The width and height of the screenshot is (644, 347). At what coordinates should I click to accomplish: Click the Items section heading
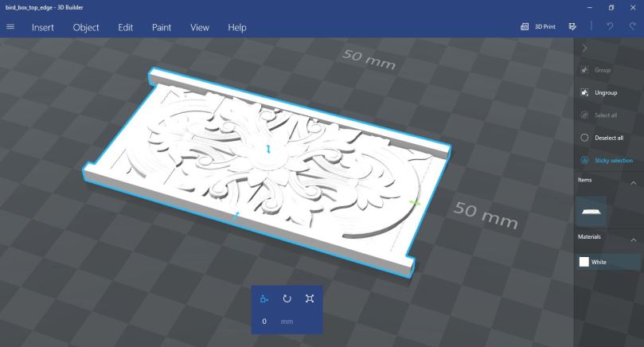(x=585, y=180)
